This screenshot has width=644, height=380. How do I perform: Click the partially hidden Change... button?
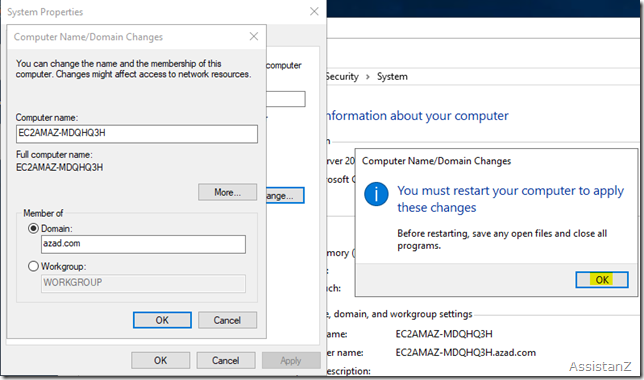coord(285,196)
